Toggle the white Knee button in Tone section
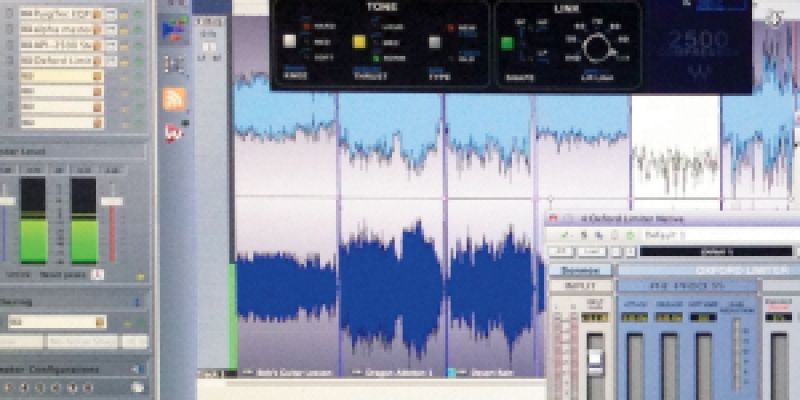This screenshot has height=400, width=800. point(290,42)
